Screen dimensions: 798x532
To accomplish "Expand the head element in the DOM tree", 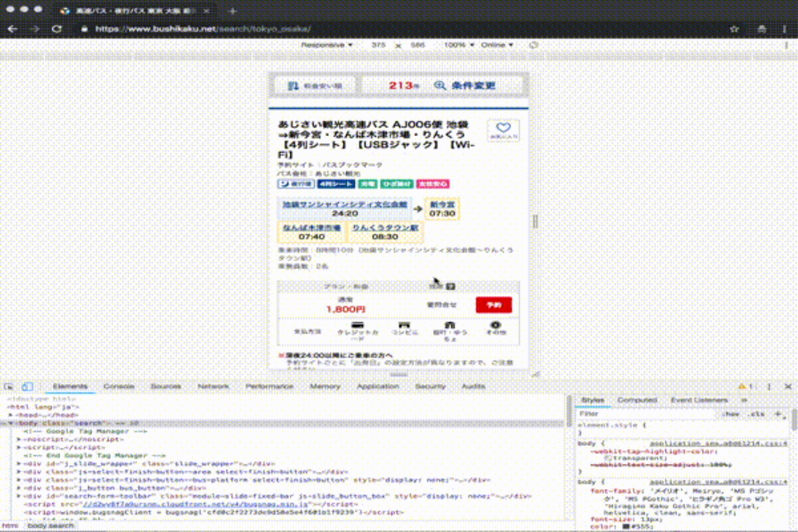I will click(10, 415).
